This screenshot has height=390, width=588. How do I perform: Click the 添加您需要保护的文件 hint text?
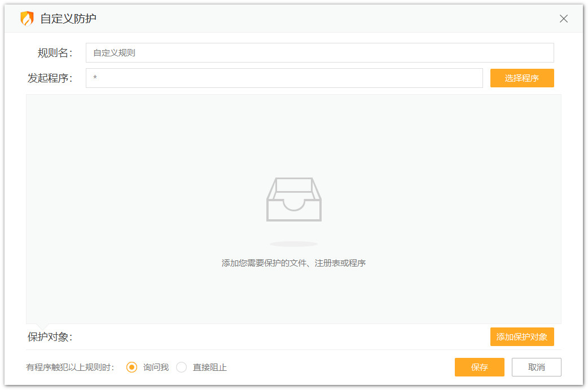pos(294,263)
